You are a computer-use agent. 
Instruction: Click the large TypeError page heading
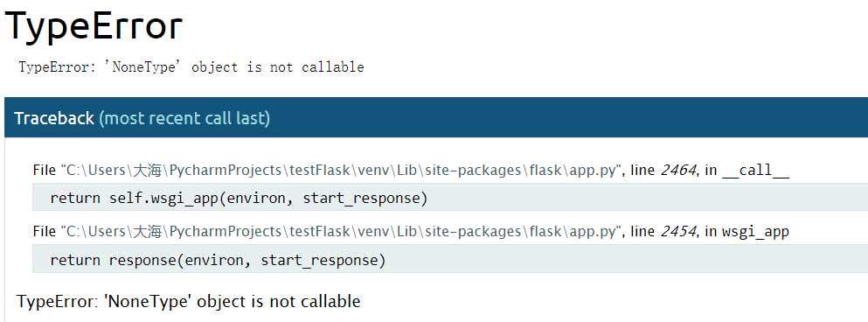94,25
